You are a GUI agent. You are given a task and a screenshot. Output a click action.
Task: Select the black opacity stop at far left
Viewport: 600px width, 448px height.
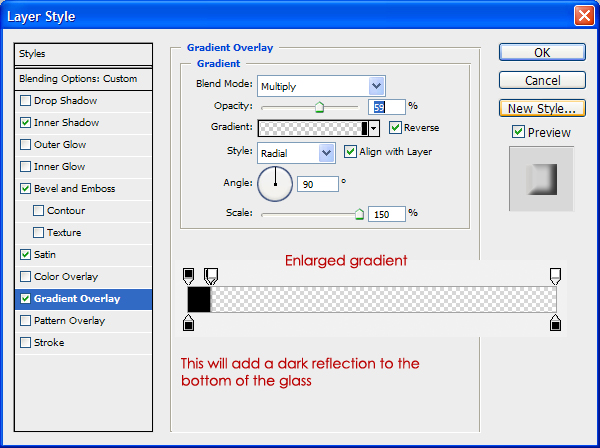pos(188,276)
